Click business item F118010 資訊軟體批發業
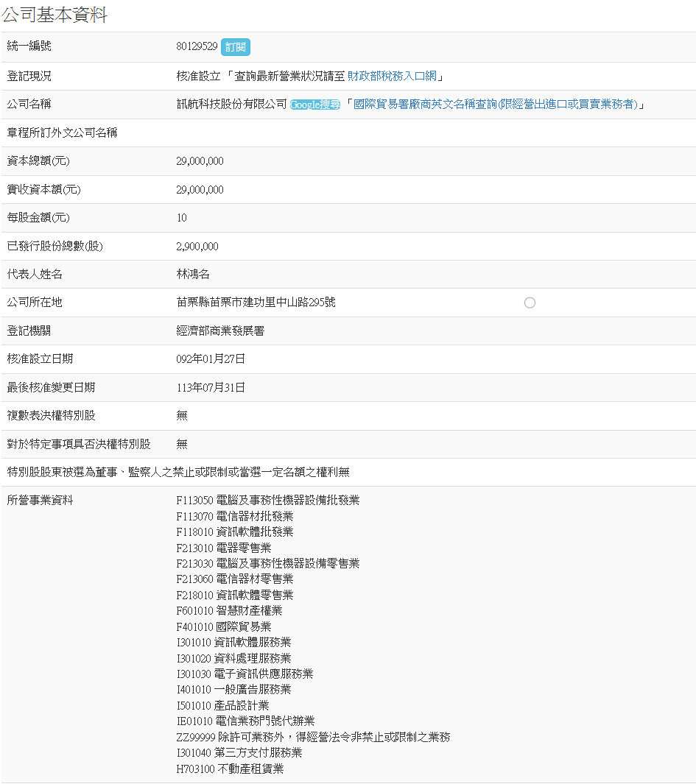The height and width of the screenshot is (784, 696). 235,532
